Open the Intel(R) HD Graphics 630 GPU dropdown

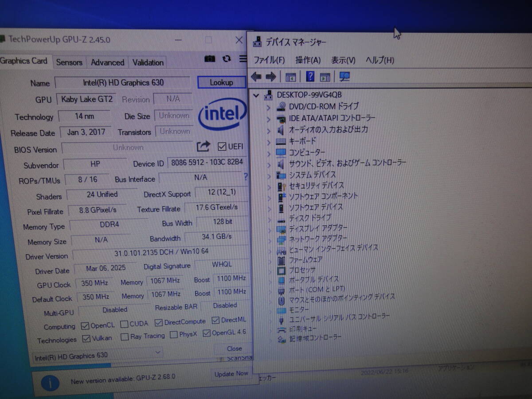click(98, 354)
